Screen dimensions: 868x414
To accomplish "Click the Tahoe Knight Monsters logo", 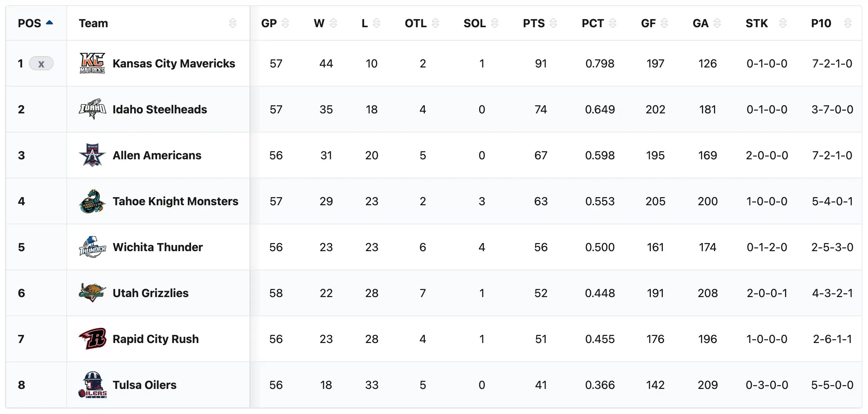I will (x=92, y=201).
